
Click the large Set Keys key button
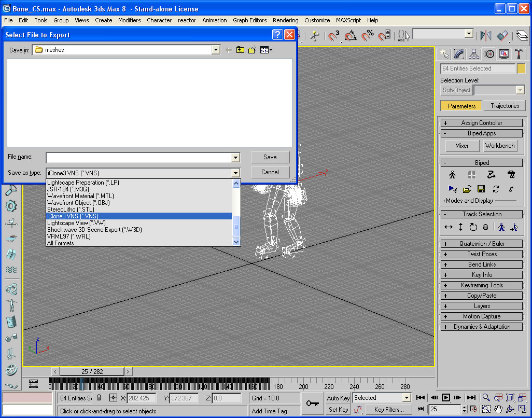[312, 403]
